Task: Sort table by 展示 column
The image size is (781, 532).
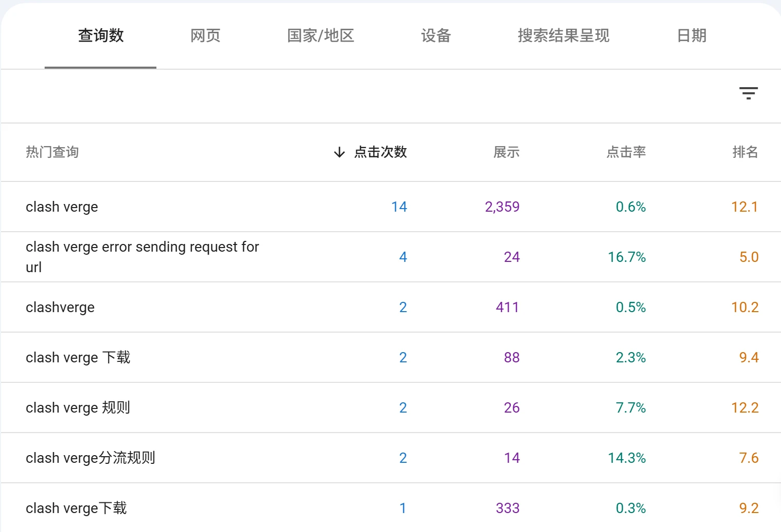Action: [x=506, y=152]
